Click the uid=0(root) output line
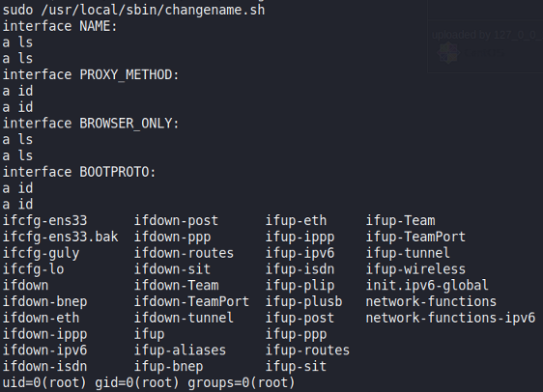The width and height of the screenshot is (543, 392). point(149,382)
